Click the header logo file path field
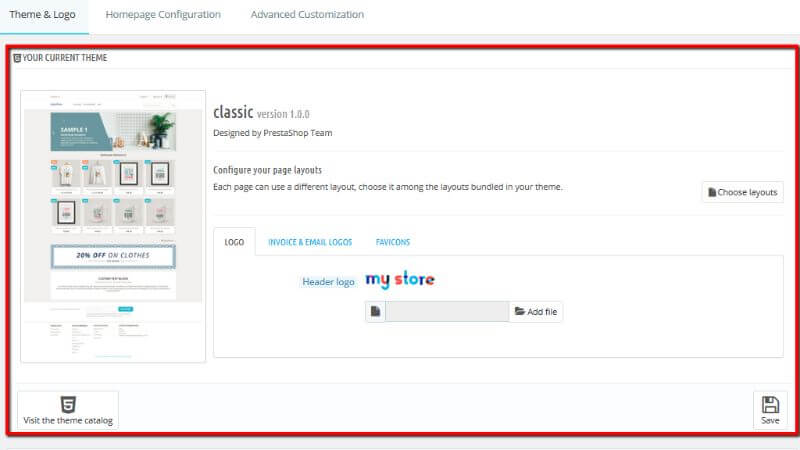 point(447,312)
